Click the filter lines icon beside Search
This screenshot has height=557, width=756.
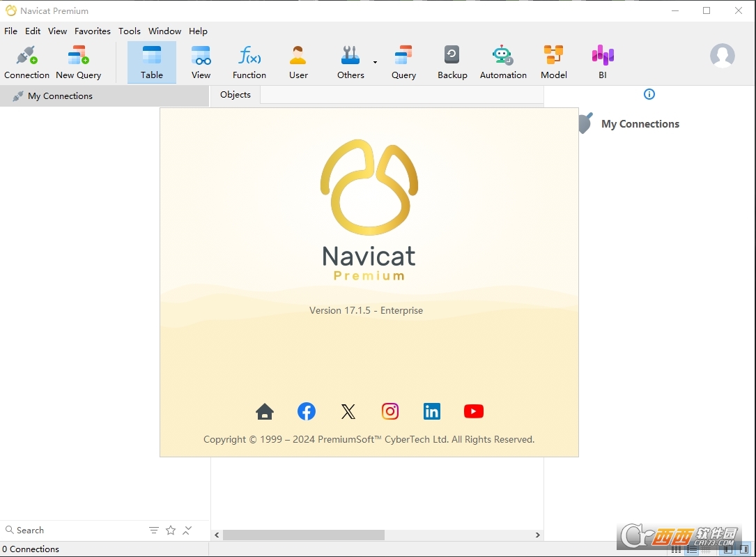tap(154, 531)
